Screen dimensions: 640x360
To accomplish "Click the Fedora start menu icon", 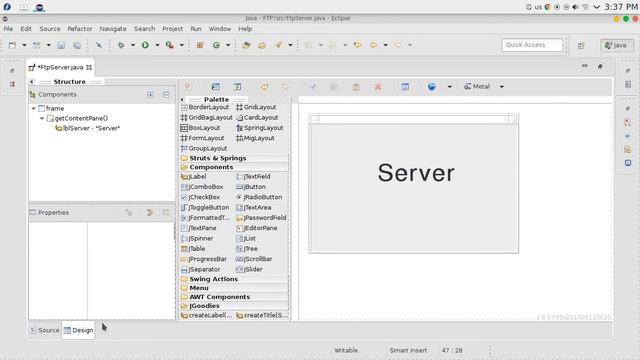I will tap(7, 7).
